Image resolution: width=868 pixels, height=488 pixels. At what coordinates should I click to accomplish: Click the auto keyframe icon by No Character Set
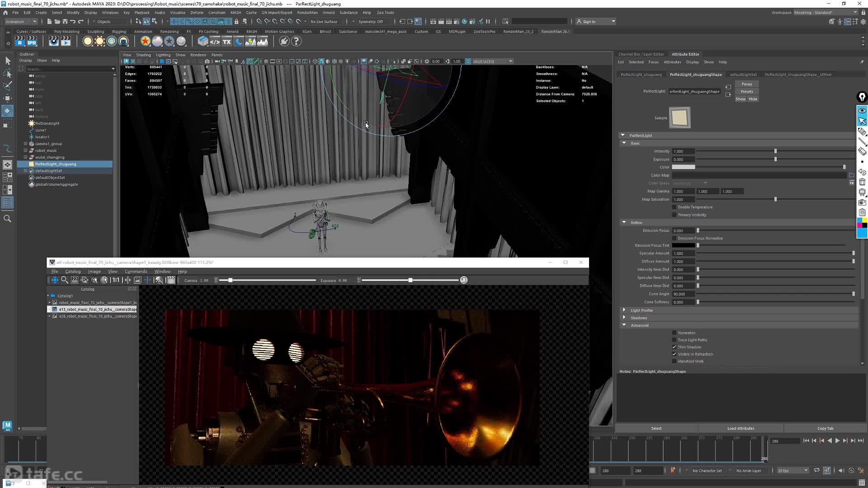pos(673,470)
